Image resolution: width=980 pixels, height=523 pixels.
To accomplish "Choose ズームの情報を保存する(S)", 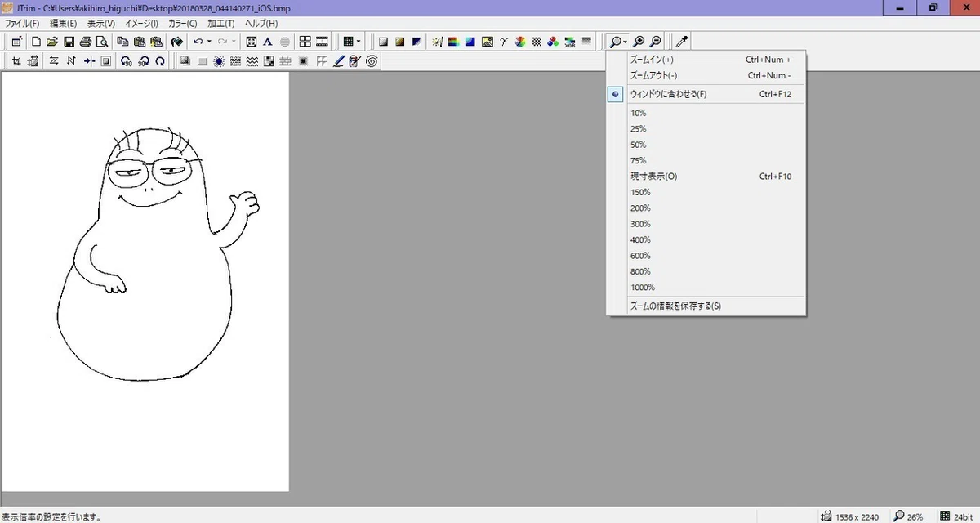I will click(706, 306).
